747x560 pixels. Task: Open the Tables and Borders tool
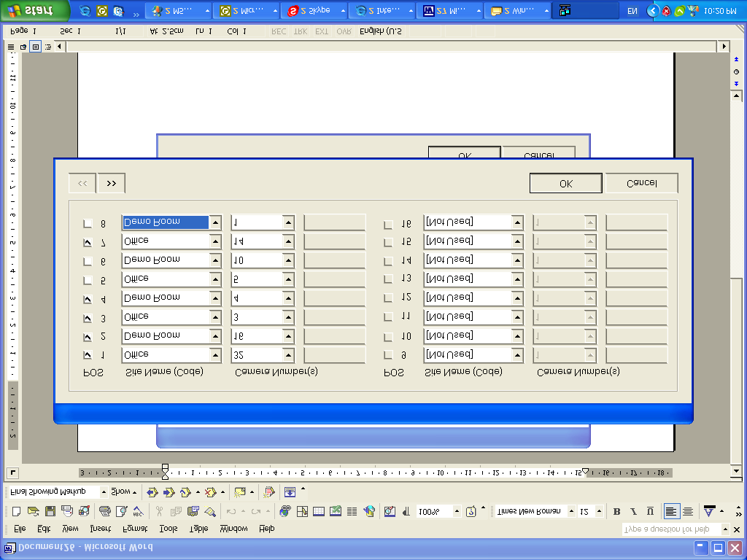coord(302,511)
